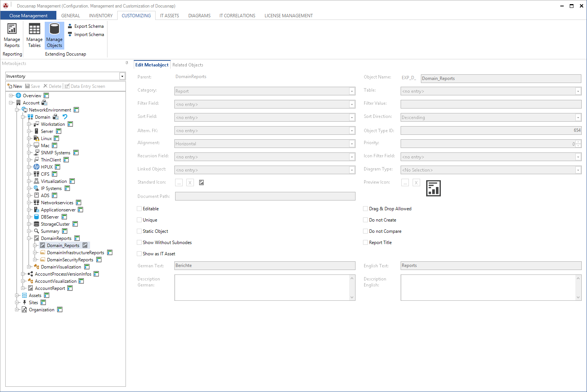This screenshot has width=587, height=392.
Task: Expand the Overview tree node
Action: pyautogui.click(x=11, y=95)
